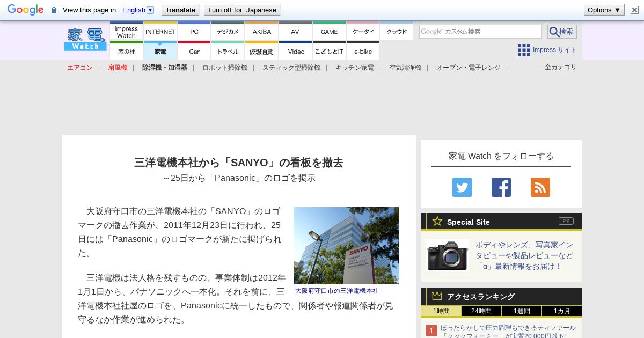This screenshot has height=338, width=644.
Task: Open the e-bike tab
Action: coord(363,51)
